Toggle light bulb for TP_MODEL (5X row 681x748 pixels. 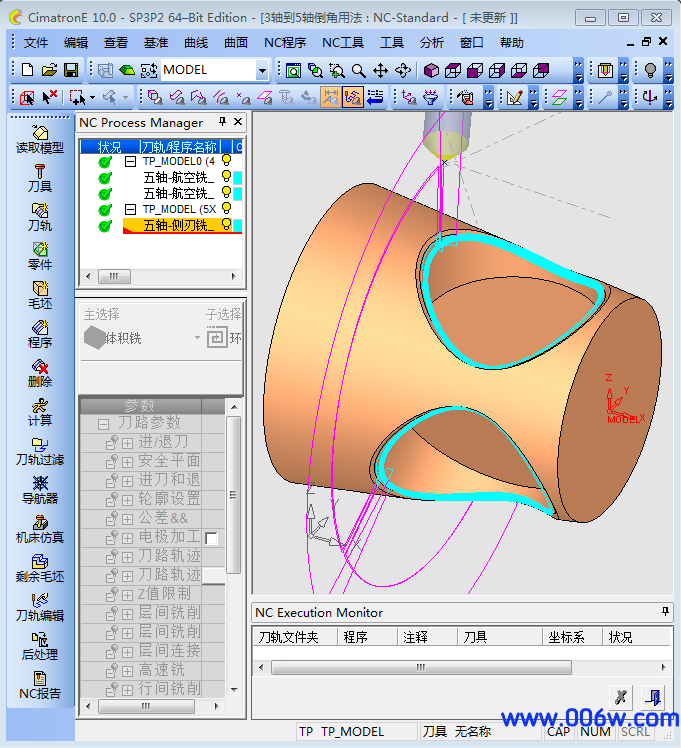click(227, 208)
